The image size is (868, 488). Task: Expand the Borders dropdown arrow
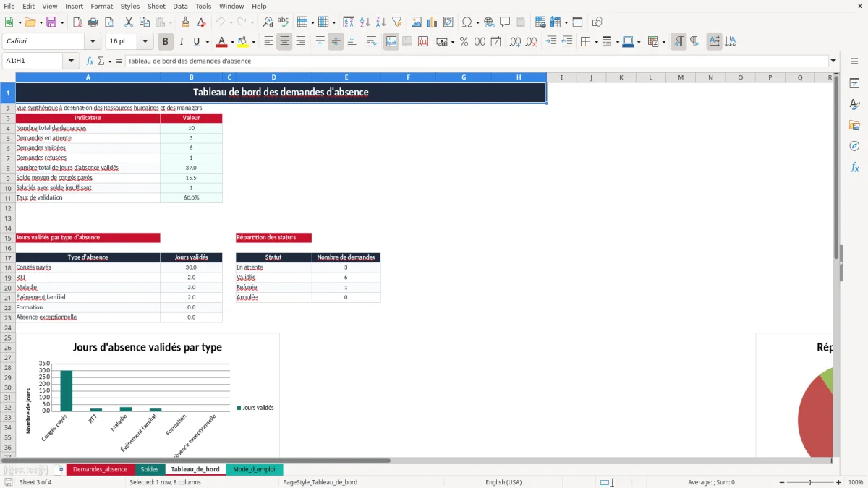click(595, 42)
